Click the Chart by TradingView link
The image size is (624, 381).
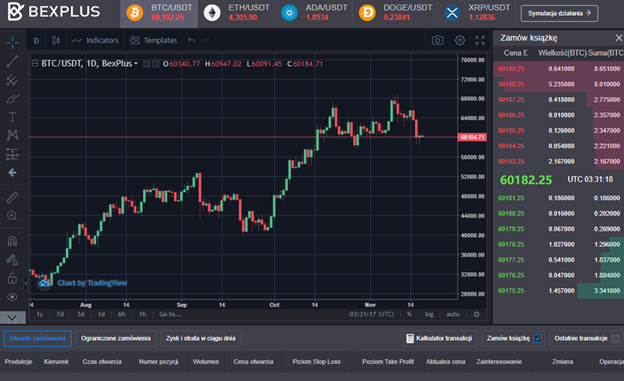click(x=92, y=283)
